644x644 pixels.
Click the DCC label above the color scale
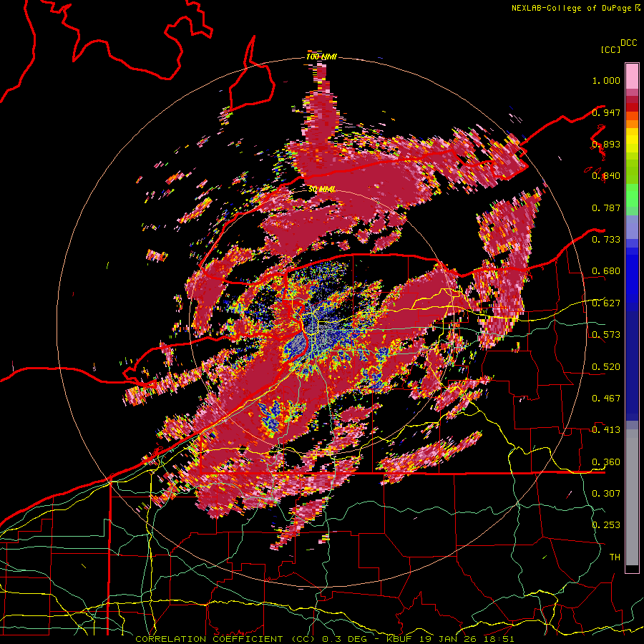[x=628, y=43]
